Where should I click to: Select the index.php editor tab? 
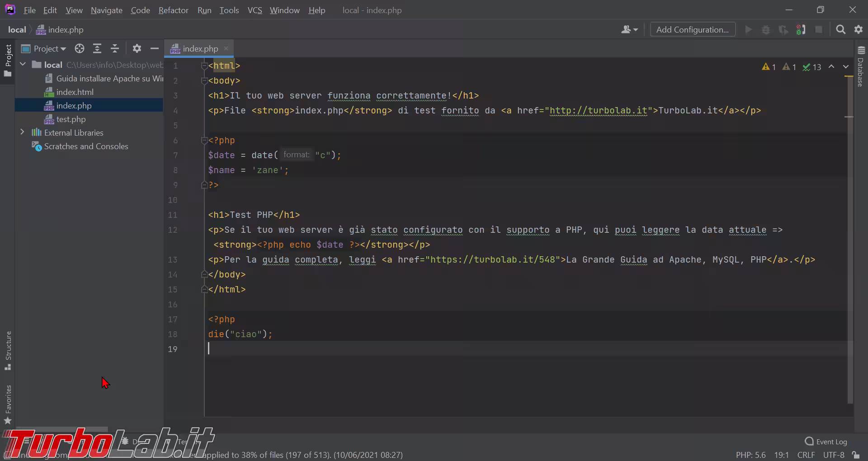(x=200, y=48)
